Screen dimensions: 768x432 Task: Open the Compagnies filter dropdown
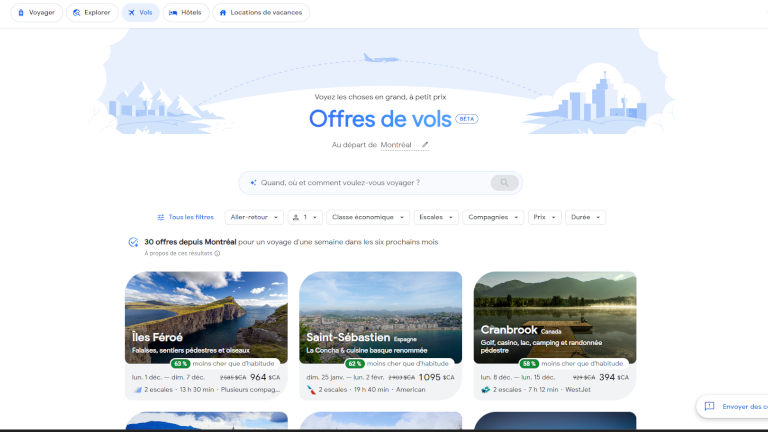[x=494, y=217]
